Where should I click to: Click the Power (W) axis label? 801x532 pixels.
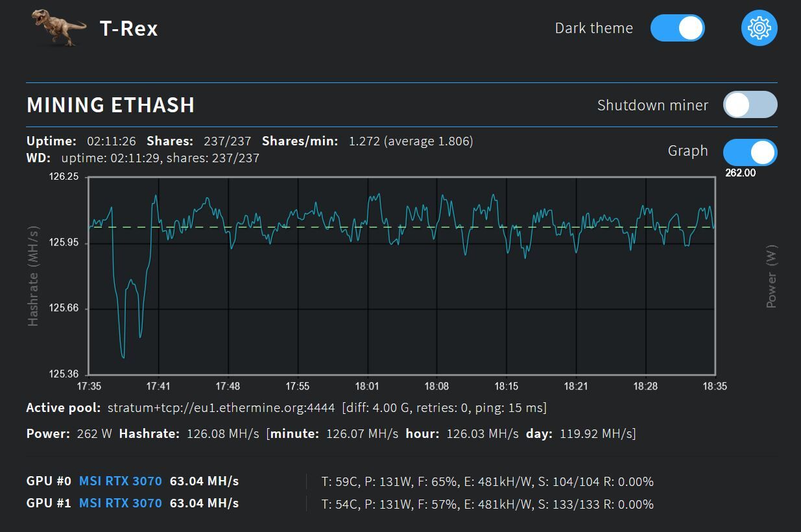point(771,276)
